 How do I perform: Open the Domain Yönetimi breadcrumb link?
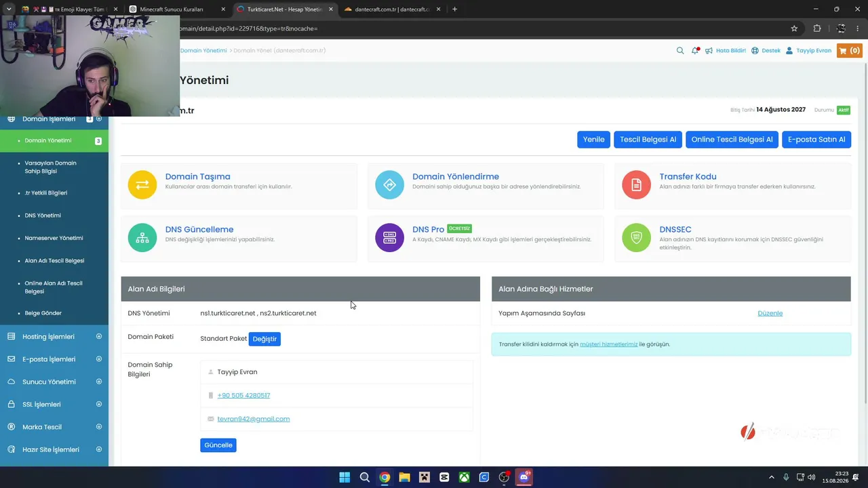click(x=203, y=50)
